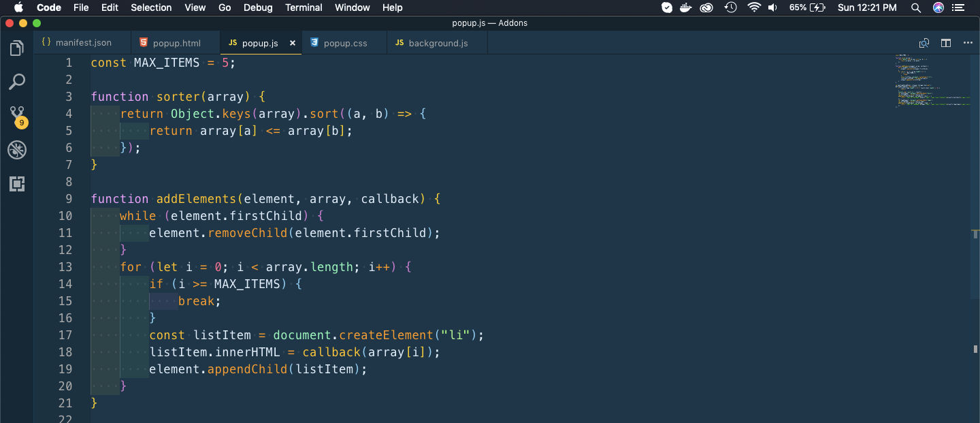This screenshot has width=980, height=423.
Task: Click 'createElement' on line 17
Action: pos(387,335)
